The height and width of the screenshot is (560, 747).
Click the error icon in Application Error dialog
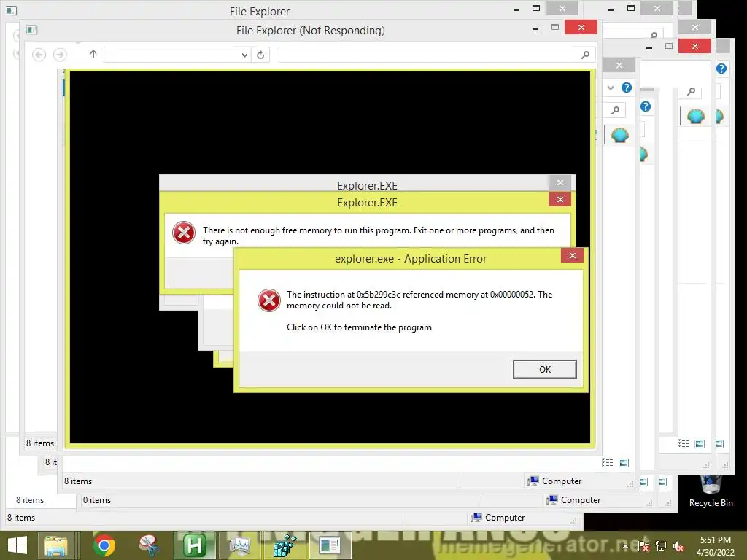point(268,300)
